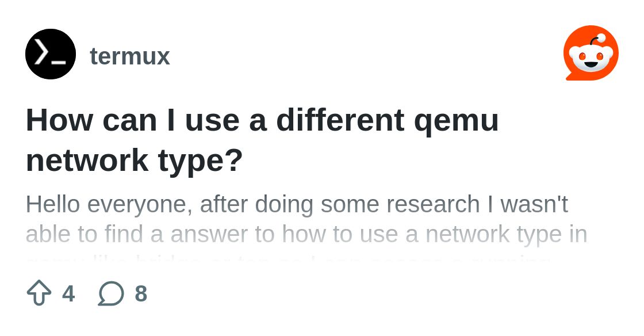The image size is (644, 336).
Task: Click the "network type?" title line
Action: coord(135,161)
